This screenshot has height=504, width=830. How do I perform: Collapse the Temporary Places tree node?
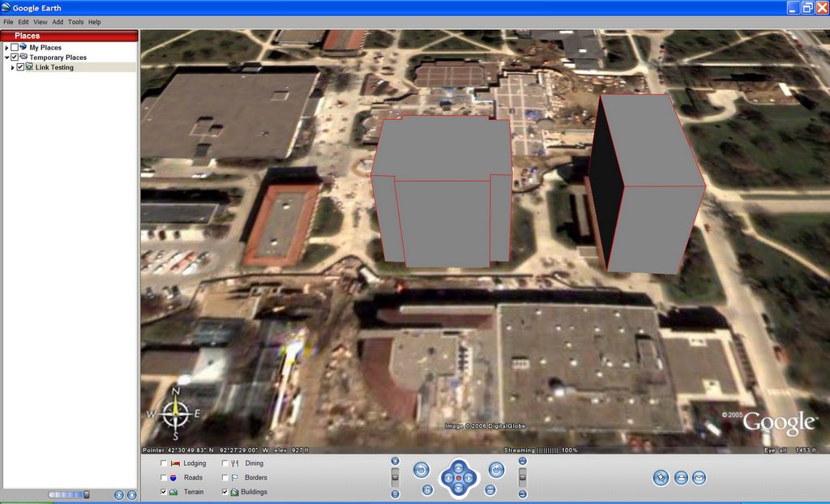(6, 58)
